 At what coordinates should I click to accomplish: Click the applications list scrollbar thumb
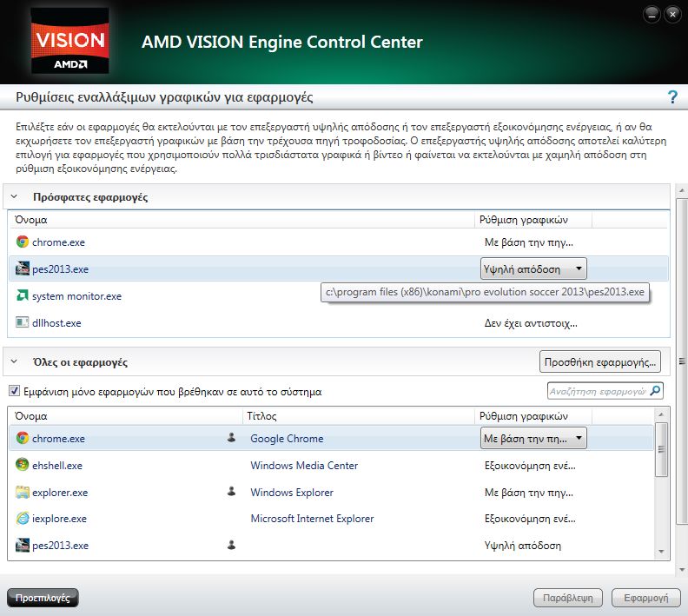661,449
